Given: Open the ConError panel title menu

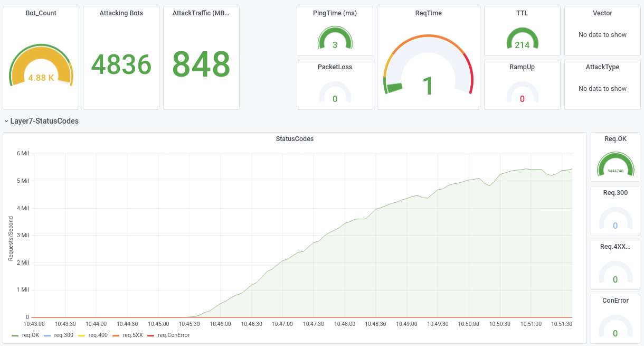Looking at the screenshot, I should coord(615,301).
